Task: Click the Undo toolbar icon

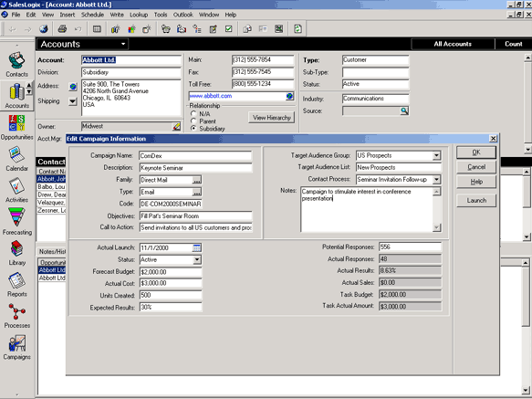Action: (78, 29)
